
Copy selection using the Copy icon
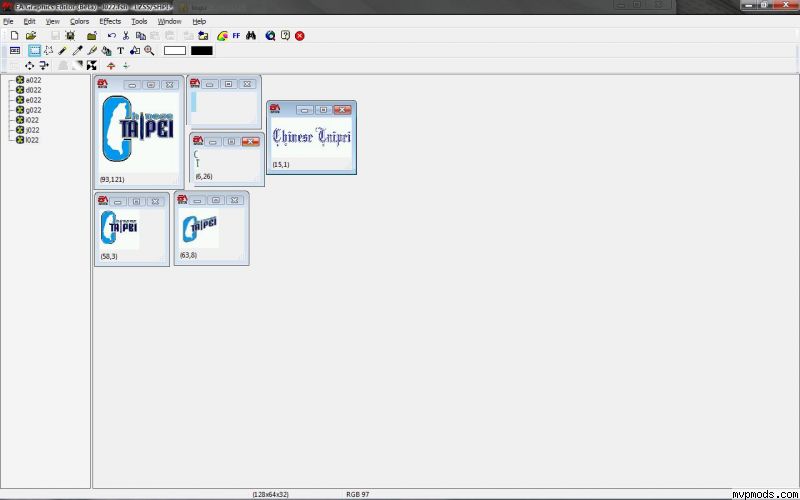(x=141, y=36)
